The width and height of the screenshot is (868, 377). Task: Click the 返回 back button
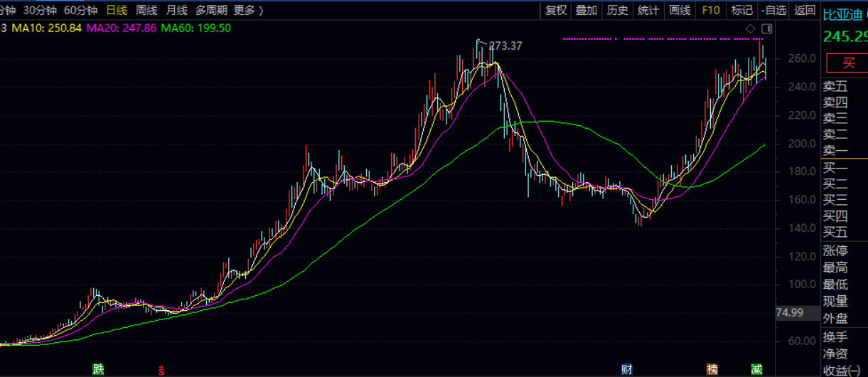tap(805, 10)
